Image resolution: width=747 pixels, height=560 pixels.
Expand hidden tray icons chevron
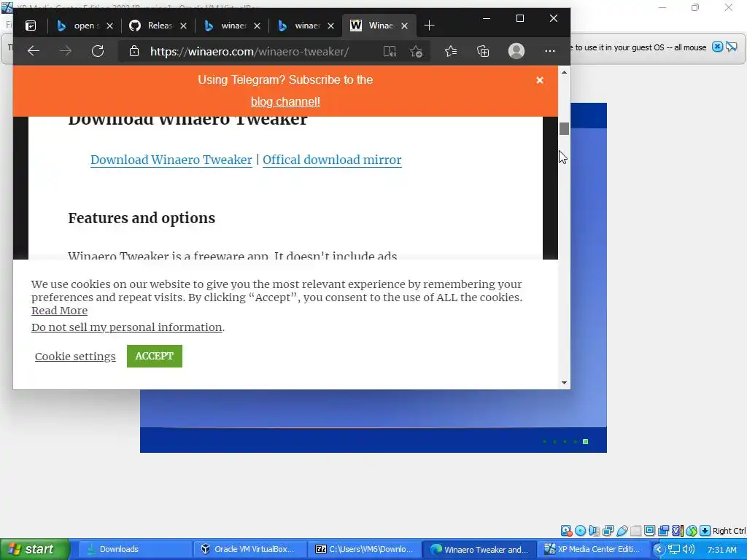[659, 550]
